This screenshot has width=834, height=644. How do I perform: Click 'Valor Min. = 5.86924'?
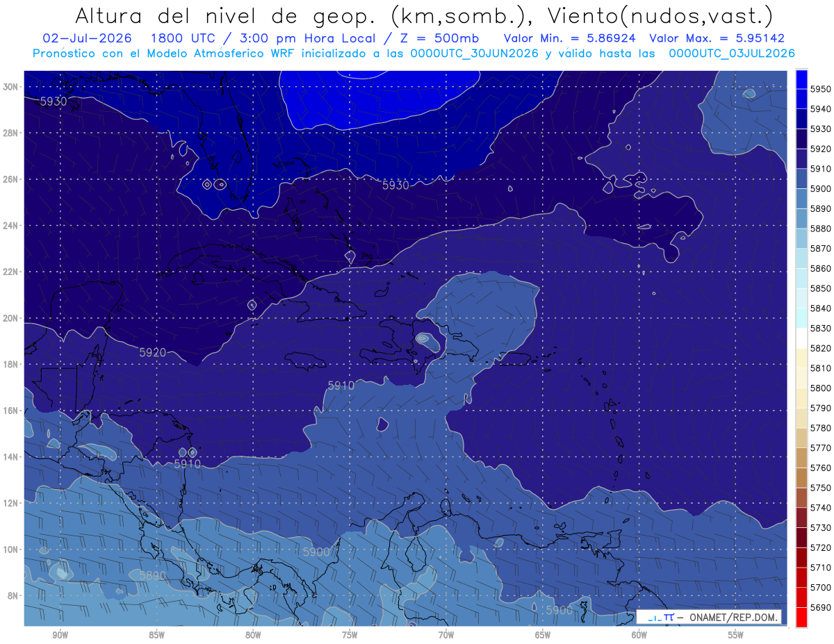pyautogui.click(x=570, y=38)
